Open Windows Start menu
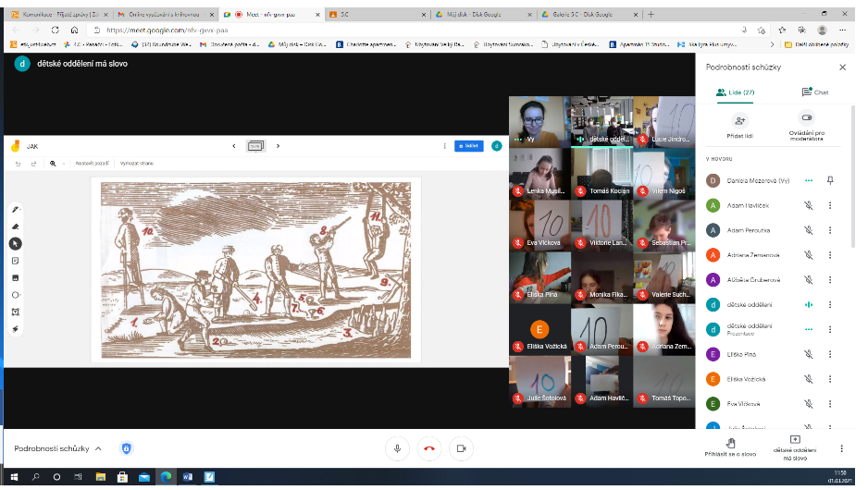The image size is (868, 490). pos(14,477)
